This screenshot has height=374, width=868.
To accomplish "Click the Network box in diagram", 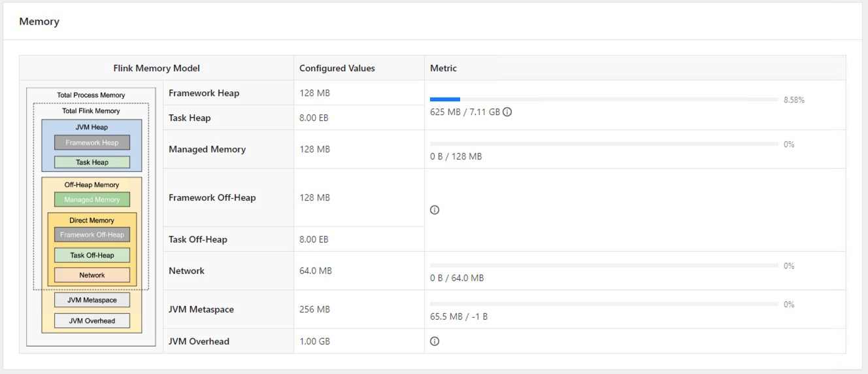I will tap(92, 275).
